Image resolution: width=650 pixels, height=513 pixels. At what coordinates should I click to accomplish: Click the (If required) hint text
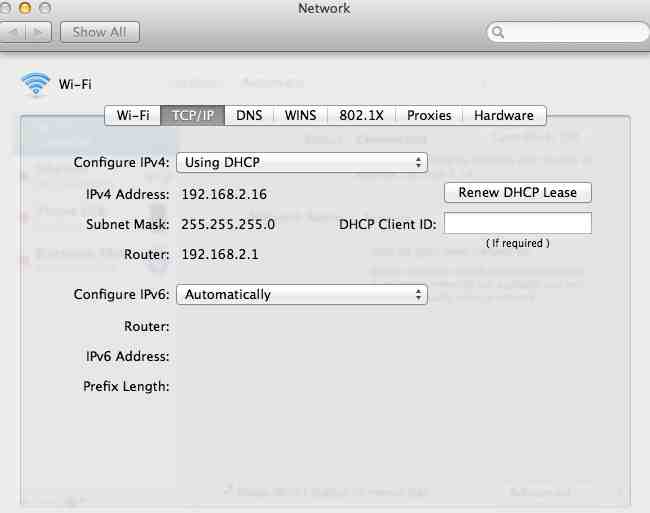point(518,243)
